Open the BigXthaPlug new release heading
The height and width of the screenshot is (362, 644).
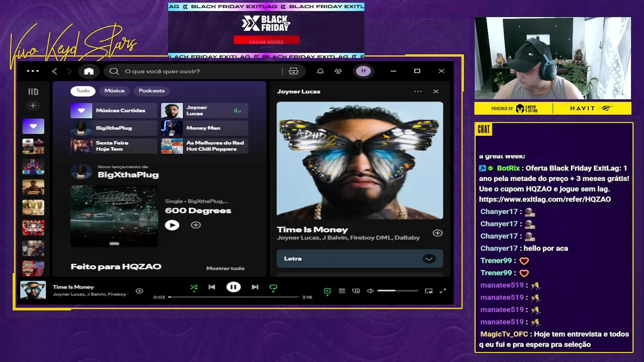pos(128,175)
